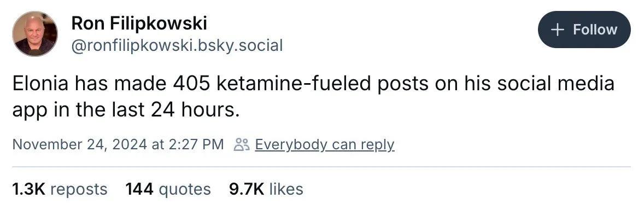Viewport: 644px width, 210px height.
Task: Click the word 'likes' label
Action: (x=286, y=189)
